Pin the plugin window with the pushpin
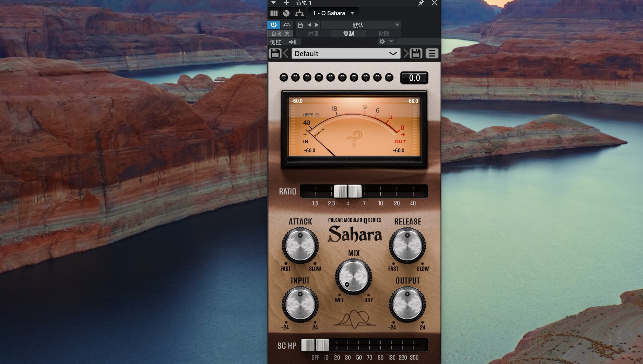 [x=421, y=3]
